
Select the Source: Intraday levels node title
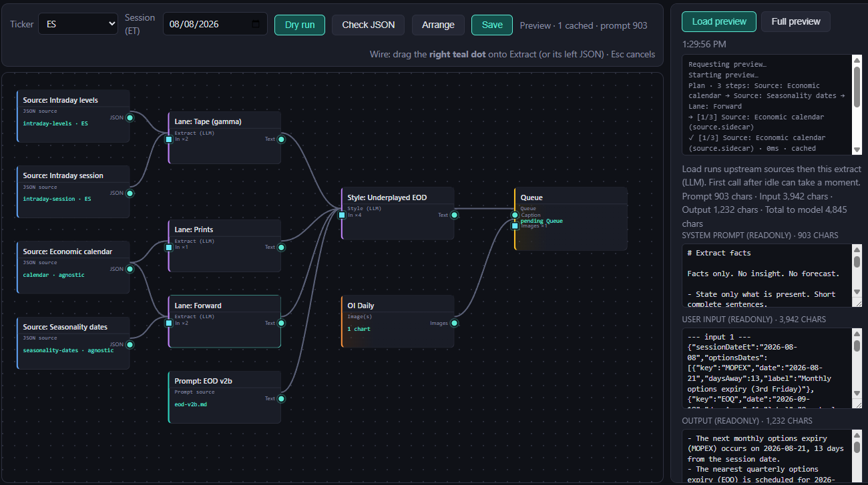[x=60, y=100]
